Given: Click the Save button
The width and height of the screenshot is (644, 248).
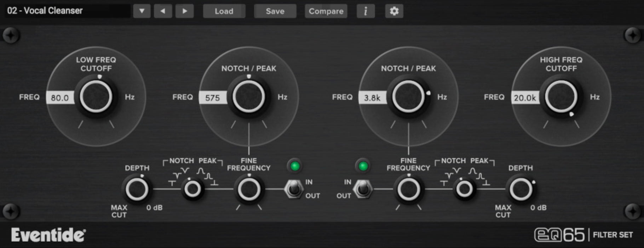Looking at the screenshot, I should point(275,11).
